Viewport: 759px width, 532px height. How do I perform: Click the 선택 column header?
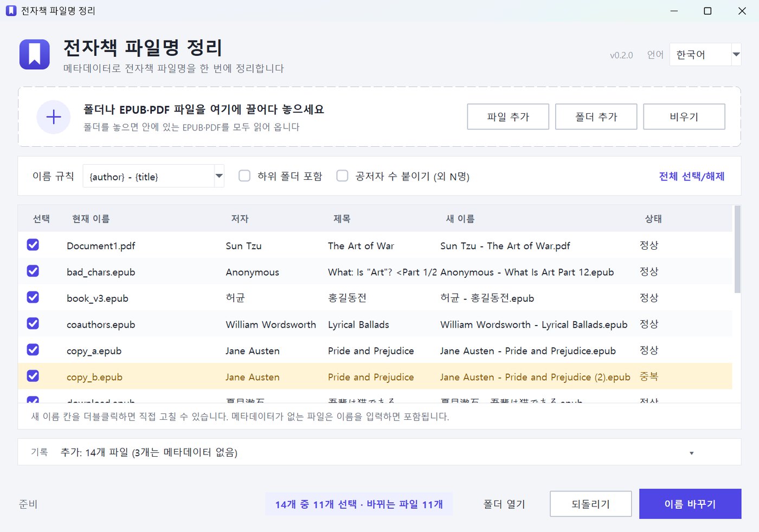[x=41, y=219]
